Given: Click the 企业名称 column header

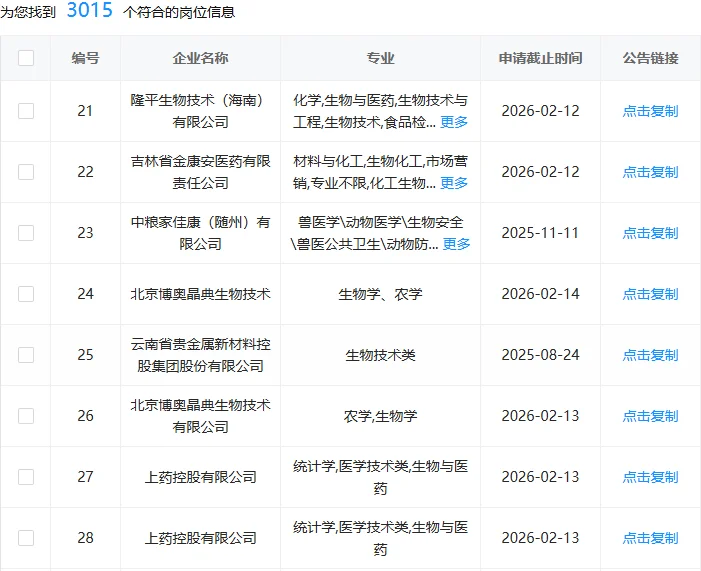Looking at the screenshot, I should click(x=200, y=58).
